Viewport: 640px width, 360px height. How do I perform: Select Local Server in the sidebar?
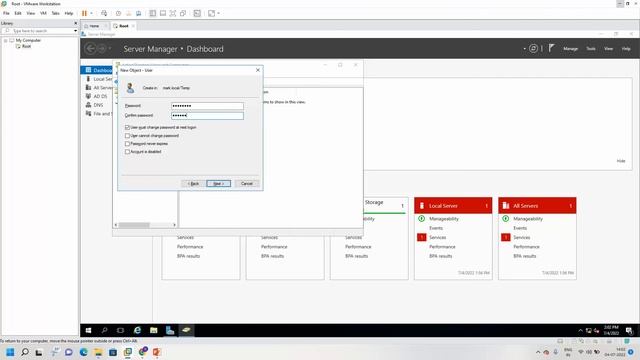click(x=99, y=79)
